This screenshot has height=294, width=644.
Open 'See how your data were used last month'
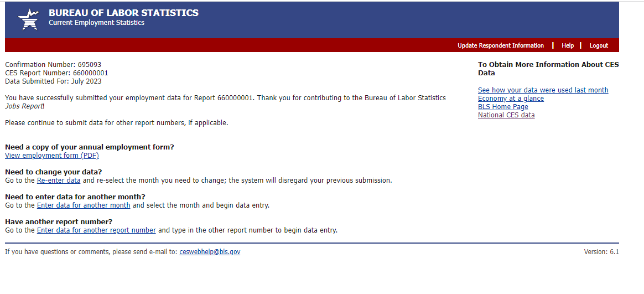pos(543,90)
